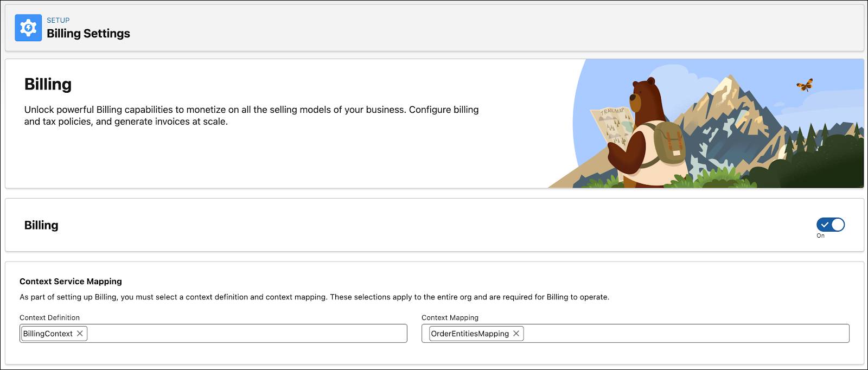Select the OrderEntitiesMapping pill text

tap(470, 334)
